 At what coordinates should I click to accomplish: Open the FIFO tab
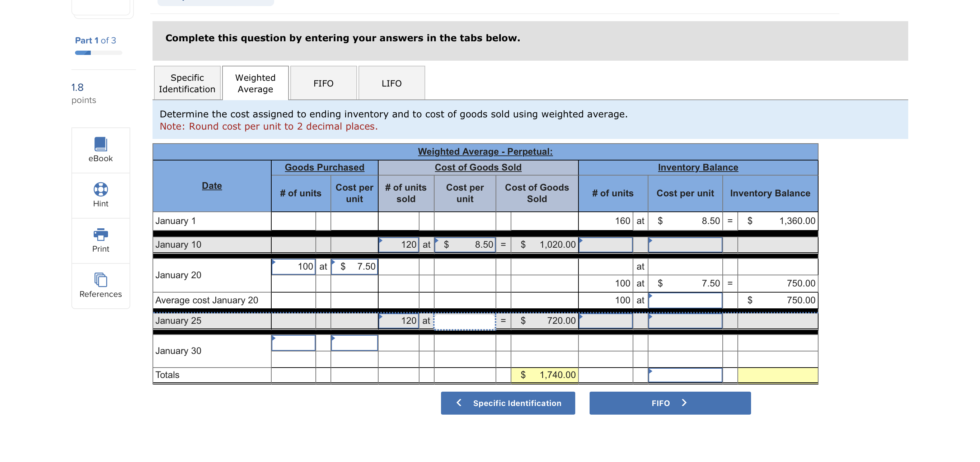(x=323, y=83)
